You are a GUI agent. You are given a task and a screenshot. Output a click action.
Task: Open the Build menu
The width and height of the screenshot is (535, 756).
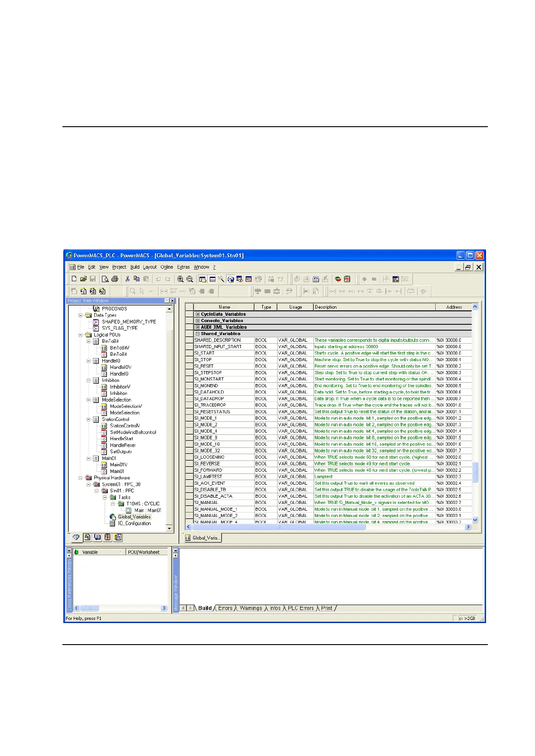coord(135,267)
